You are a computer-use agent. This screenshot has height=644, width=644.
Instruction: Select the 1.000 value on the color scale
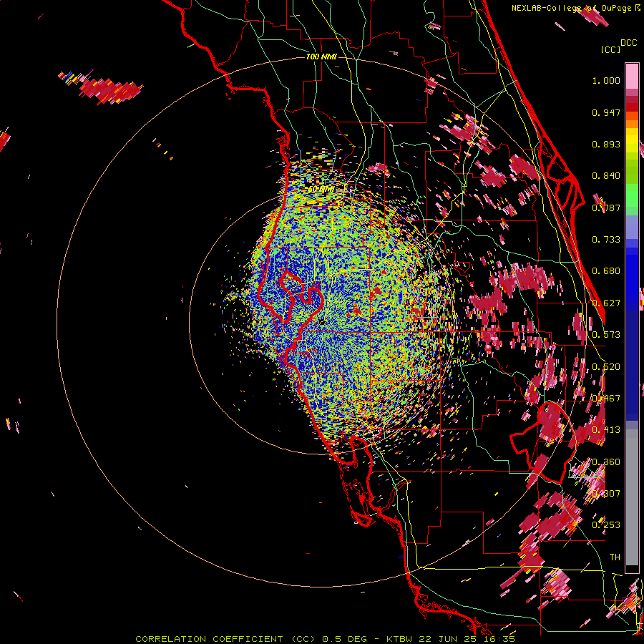pyautogui.click(x=606, y=80)
